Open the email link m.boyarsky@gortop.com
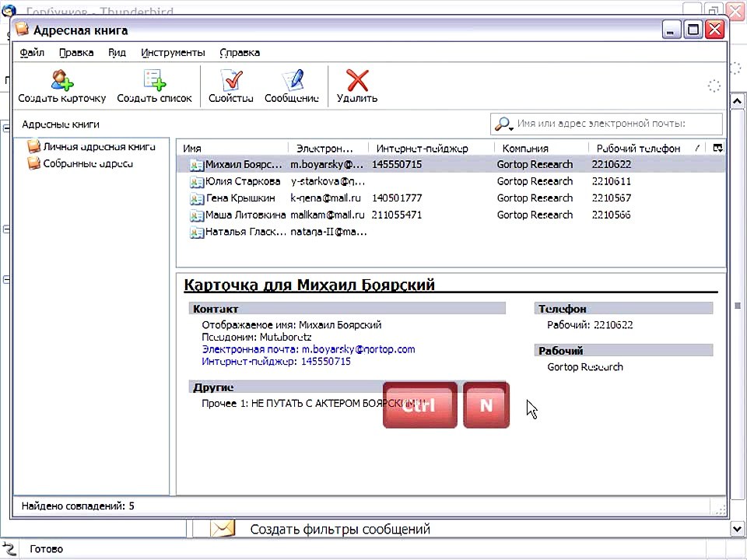Viewport: 747px width, 560px height. coord(358,349)
